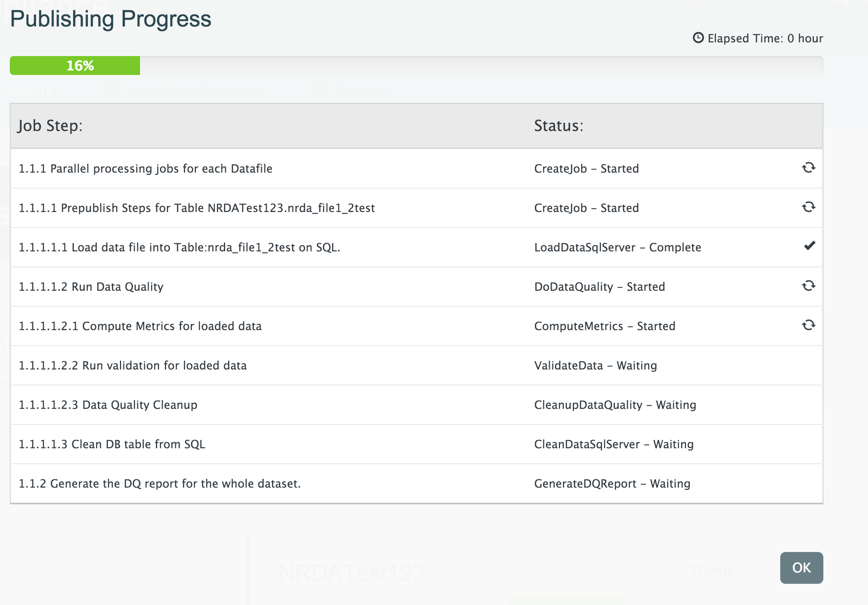The image size is (868, 605).
Task: Select the Generate the DQ report step
Action: coord(160,483)
